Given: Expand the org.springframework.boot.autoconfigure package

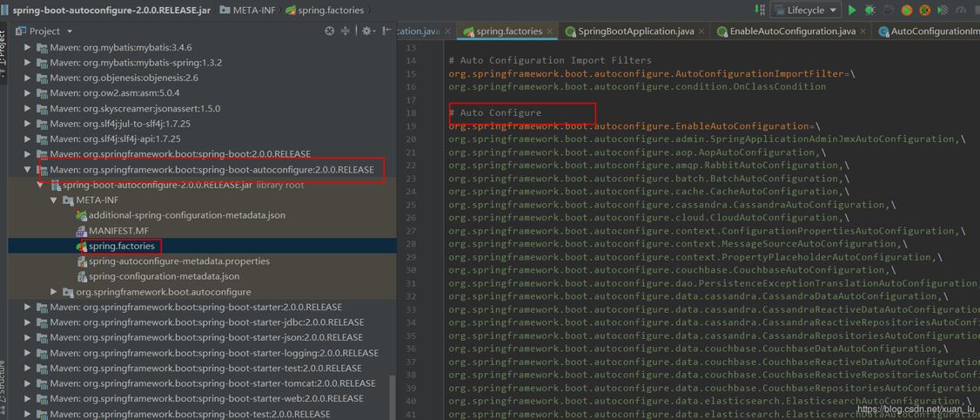Looking at the screenshot, I should coord(54,292).
